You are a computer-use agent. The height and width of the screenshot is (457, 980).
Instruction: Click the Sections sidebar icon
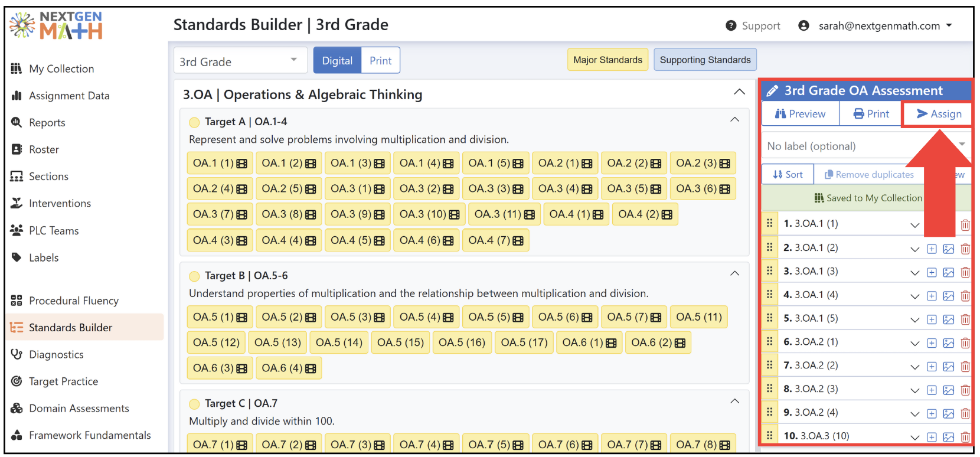tap(17, 177)
